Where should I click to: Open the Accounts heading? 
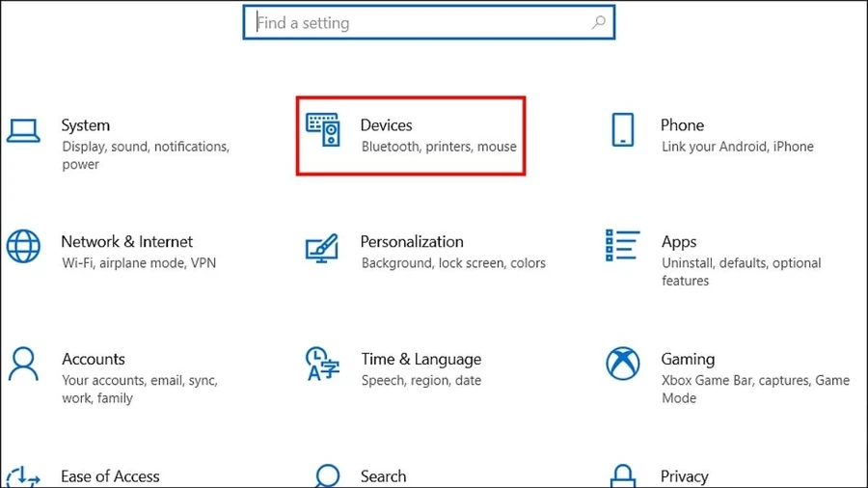coord(94,359)
